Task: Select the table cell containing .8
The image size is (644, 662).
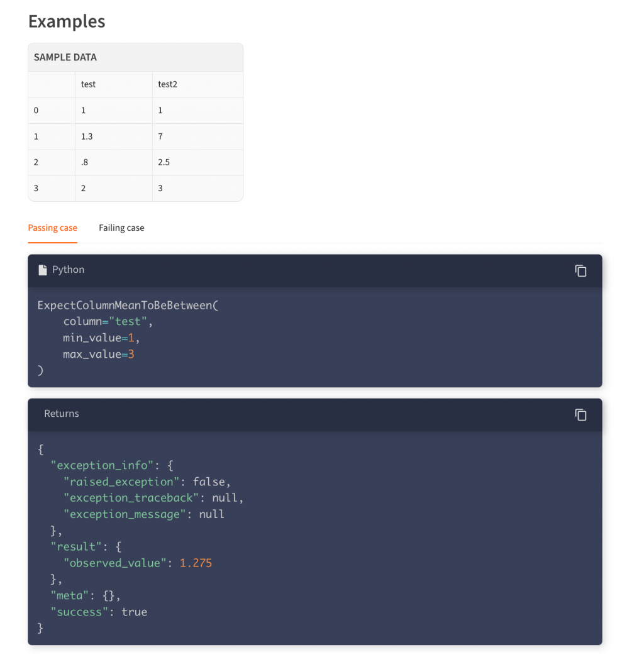Action: click(85, 162)
